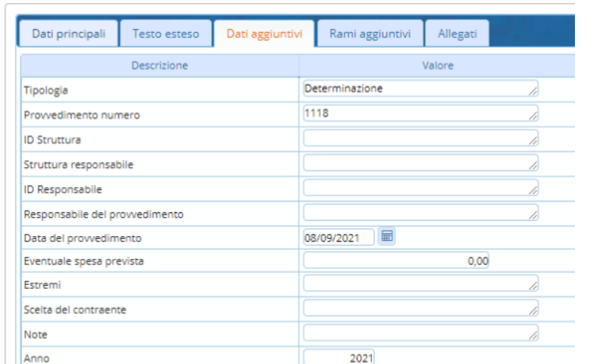Viewport: 601px width, 364px height.
Task: Select the Dati aggiuntivi tab
Action: click(x=264, y=34)
